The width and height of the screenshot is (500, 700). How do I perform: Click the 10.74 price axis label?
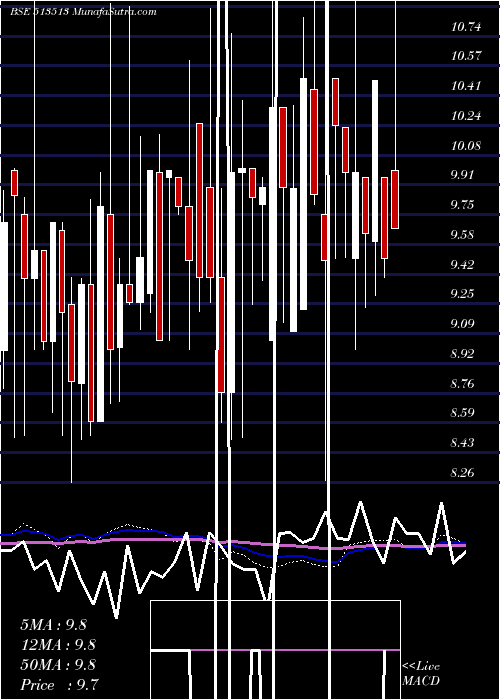point(466,27)
